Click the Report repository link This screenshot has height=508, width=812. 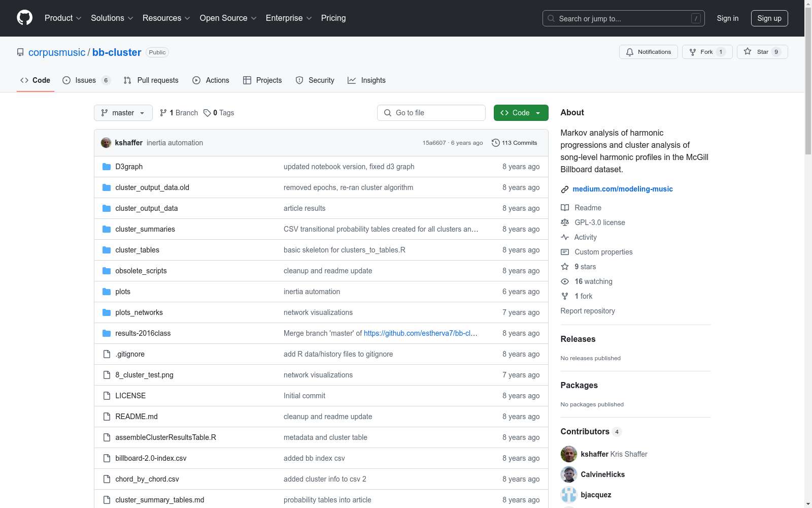[x=588, y=311]
